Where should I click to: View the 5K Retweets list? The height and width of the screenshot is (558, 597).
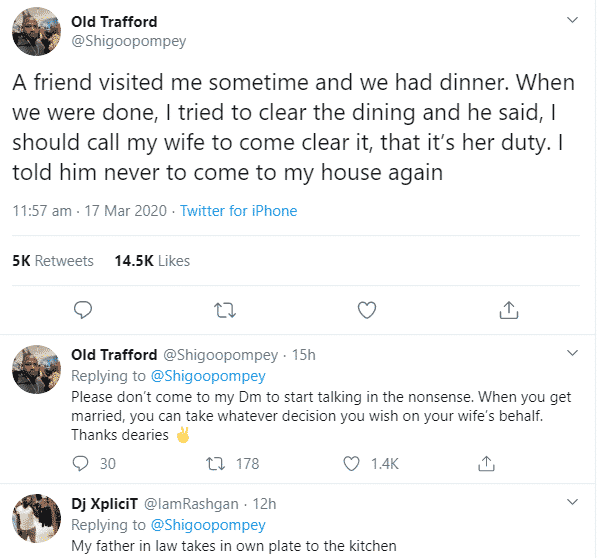coord(53,261)
